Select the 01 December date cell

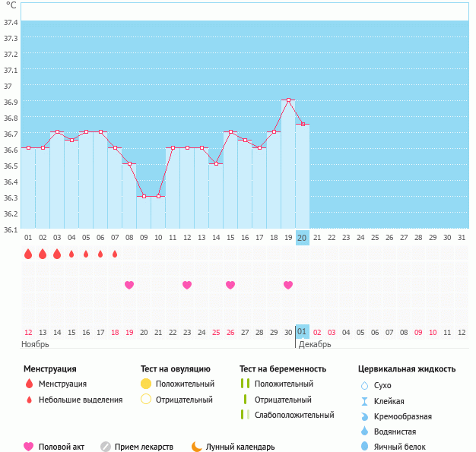(x=302, y=332)
